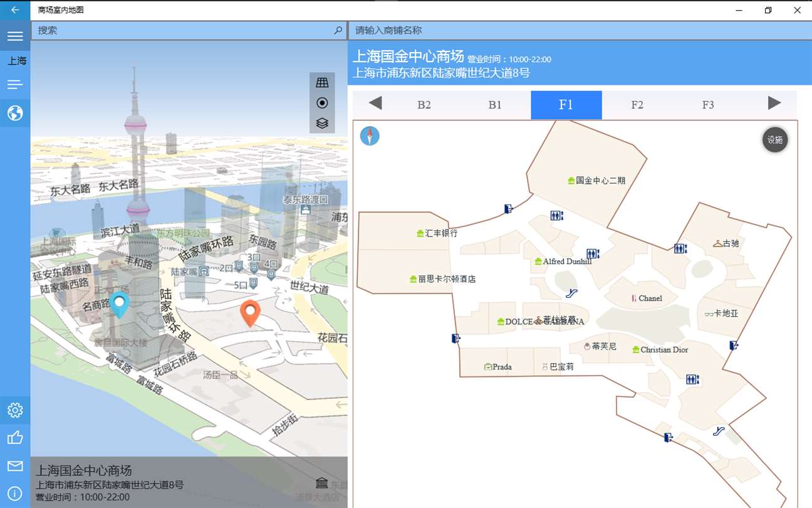This screenshot has height=508, width=812.
Task: Select the F1 floor tab
Action: [x=566, y=105]
